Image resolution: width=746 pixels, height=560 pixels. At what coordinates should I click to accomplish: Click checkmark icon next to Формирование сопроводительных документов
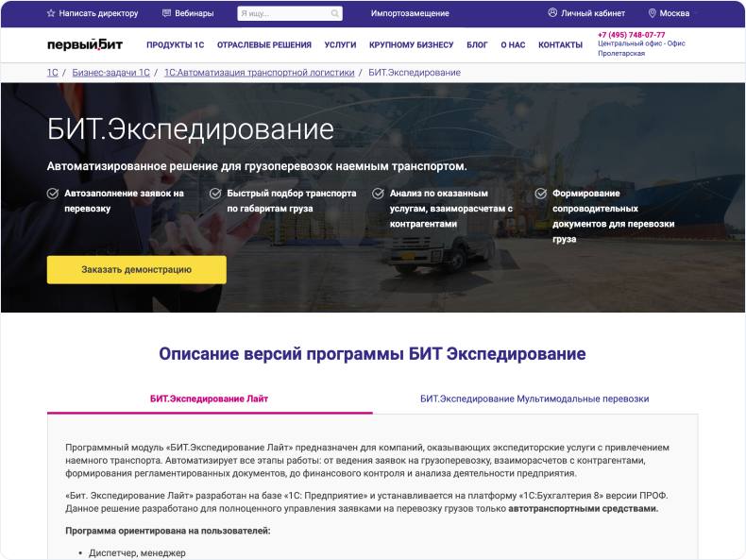click(x=541, y=194)
